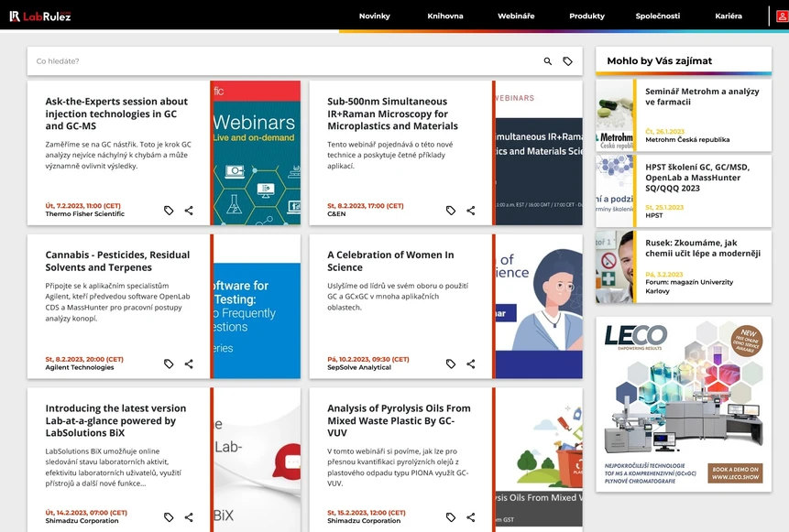Click the share icon on the LabSolutions BiX card
The image size is (789, 532).
coord(189,516)
